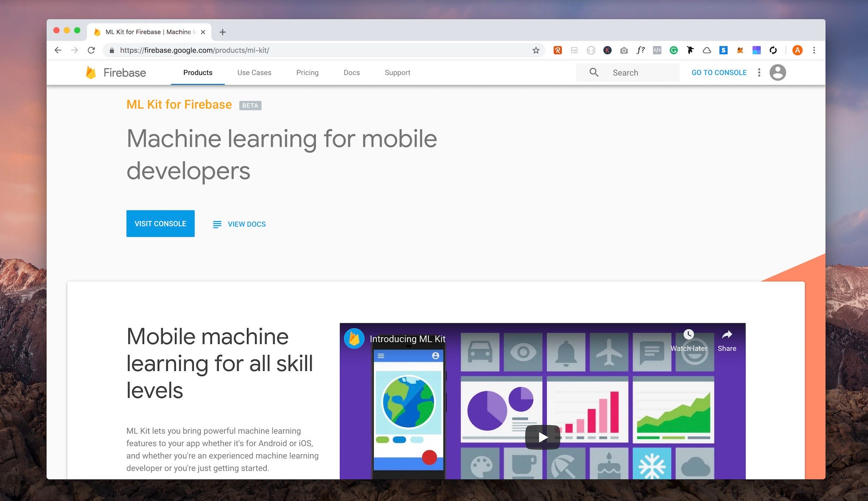Open the orange Chrome profile avatar
Viewport: 868px width, 501px height.
pos(797,50)
